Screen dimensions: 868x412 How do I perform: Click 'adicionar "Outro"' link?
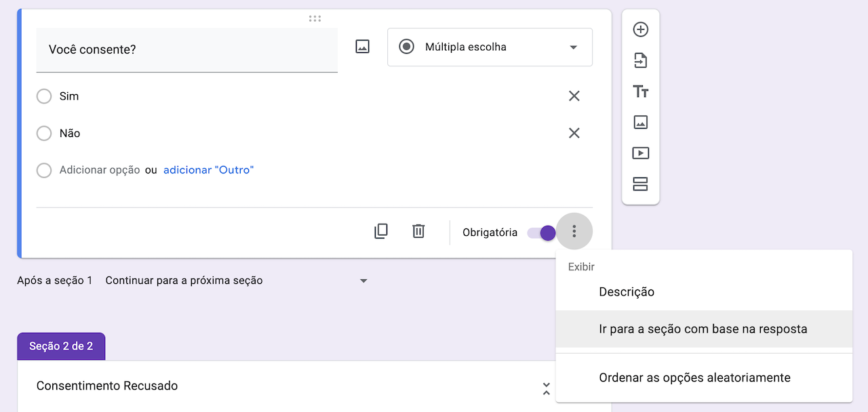click(x=208, y=170)
